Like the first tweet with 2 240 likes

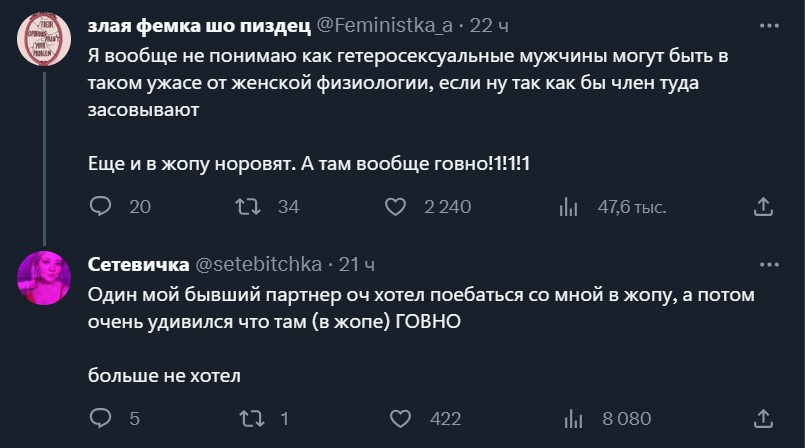click(395, 207)
